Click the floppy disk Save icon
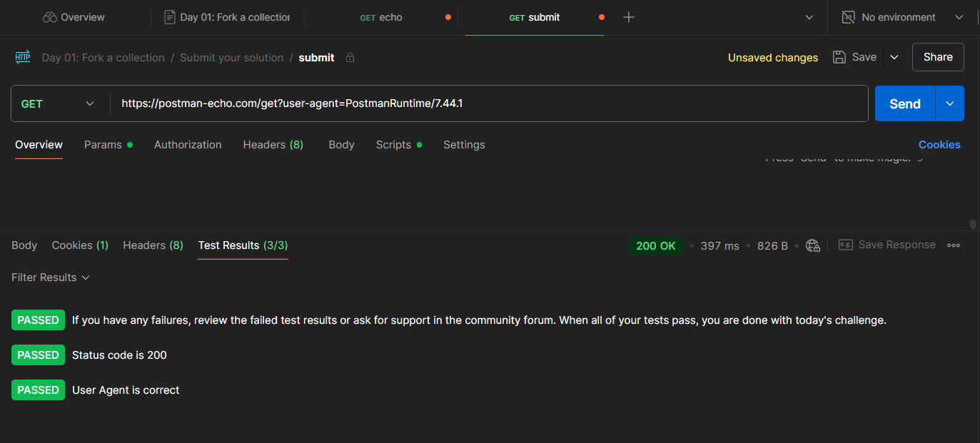This screenshot has width=980, height=443. (x=839, y=57)
